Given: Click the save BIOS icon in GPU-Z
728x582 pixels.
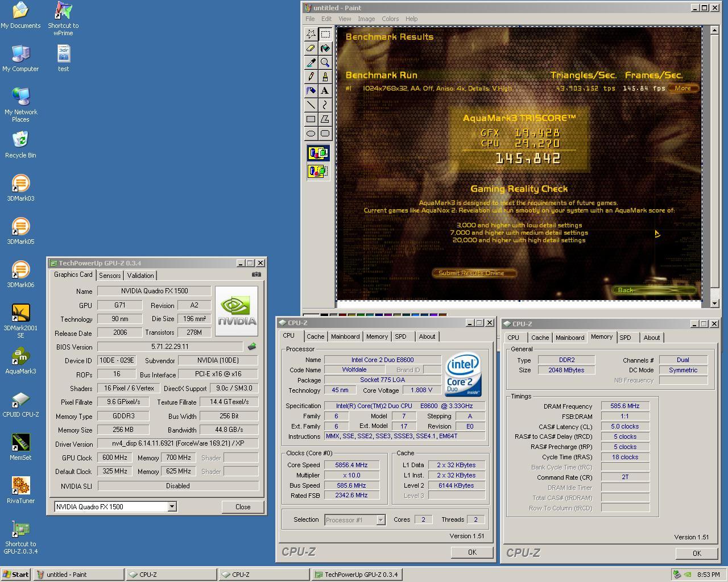Looking at the screenshot, I should [252, 346].
